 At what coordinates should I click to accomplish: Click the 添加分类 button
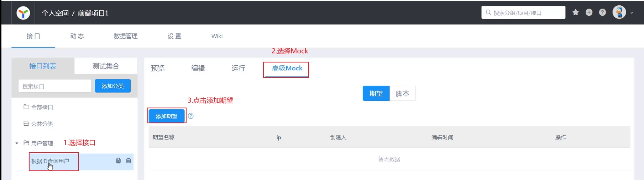[x=113, y=86]
